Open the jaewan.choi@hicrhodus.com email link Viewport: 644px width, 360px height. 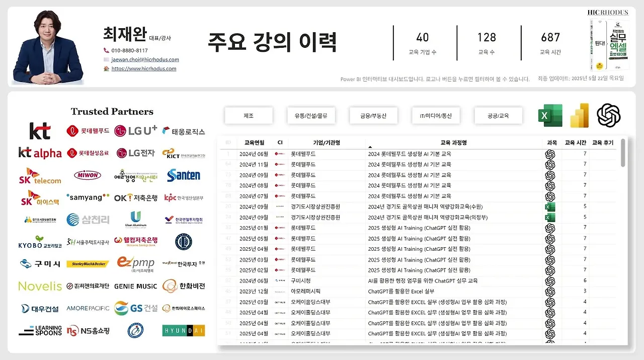point(145,59)
